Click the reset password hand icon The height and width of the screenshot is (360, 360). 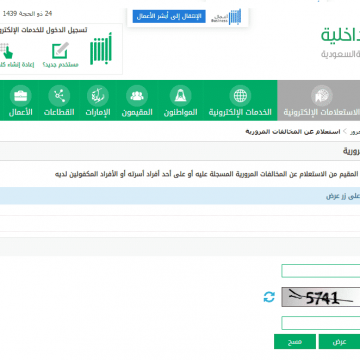[6, 51]
